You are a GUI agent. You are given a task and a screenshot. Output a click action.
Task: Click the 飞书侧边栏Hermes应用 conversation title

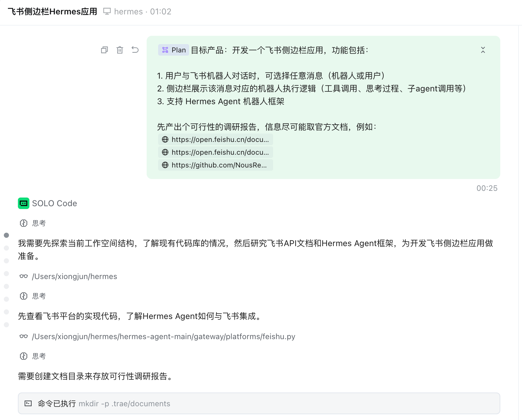click(52, 12)
